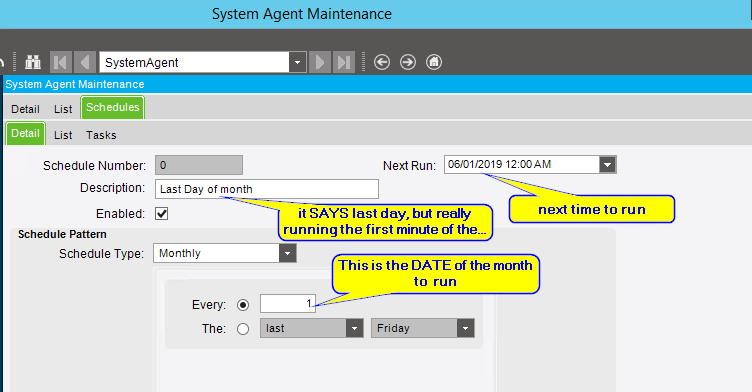Go to next record arrow
752x392 pixels.
pyautogui.click(x=320, y=62)
